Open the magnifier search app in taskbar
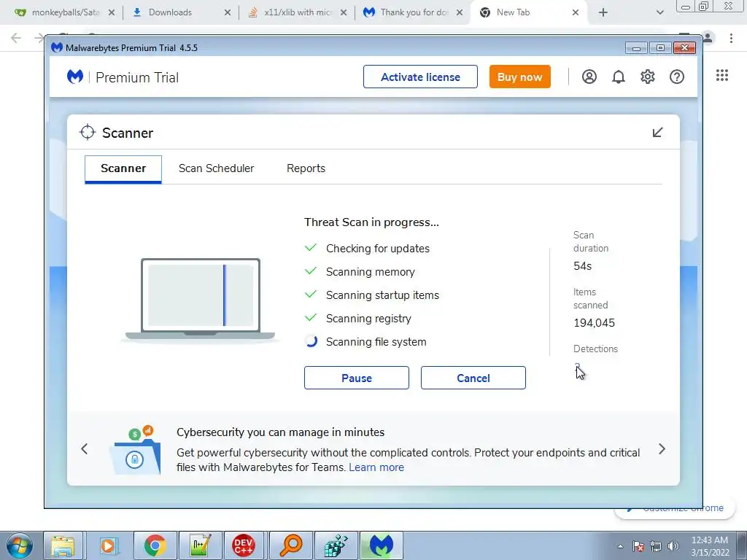Image resolution: width=747 pixels, height=560 pixels. point(290,545)
